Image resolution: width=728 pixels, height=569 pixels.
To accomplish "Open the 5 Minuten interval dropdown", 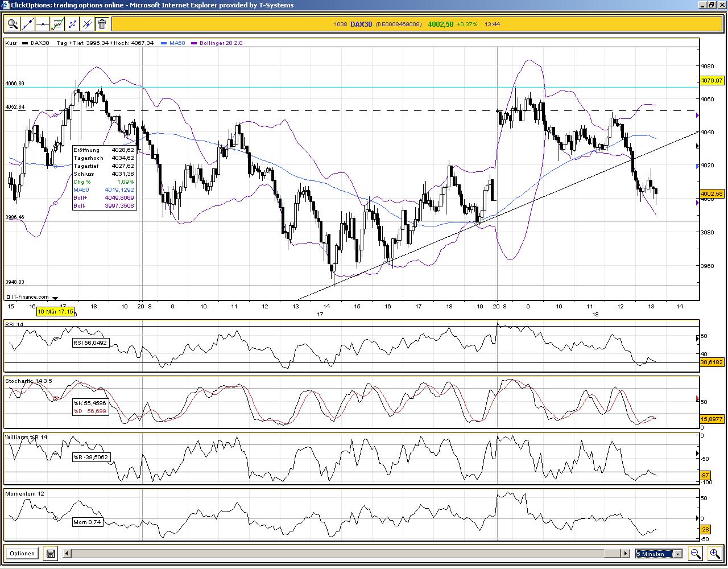I will pyautogui.click(x=659, y=554).
